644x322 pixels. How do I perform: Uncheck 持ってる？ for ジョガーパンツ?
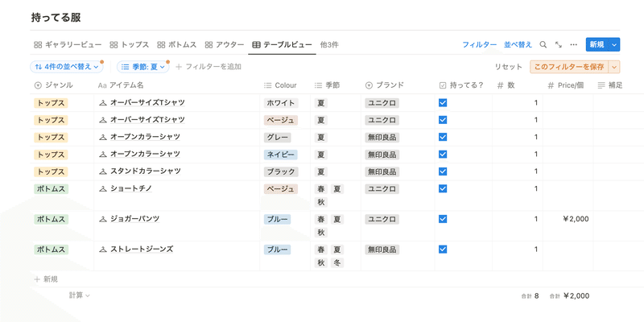443,219
